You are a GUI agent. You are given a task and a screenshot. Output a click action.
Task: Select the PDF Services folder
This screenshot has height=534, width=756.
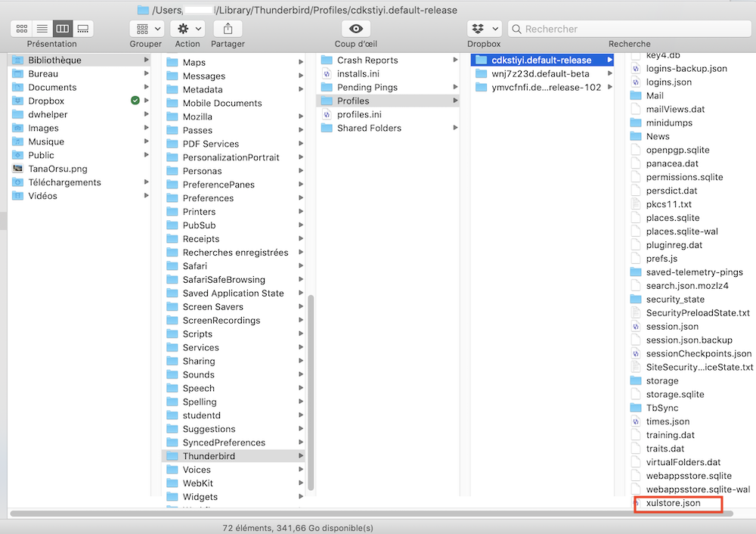pos(234,144)
